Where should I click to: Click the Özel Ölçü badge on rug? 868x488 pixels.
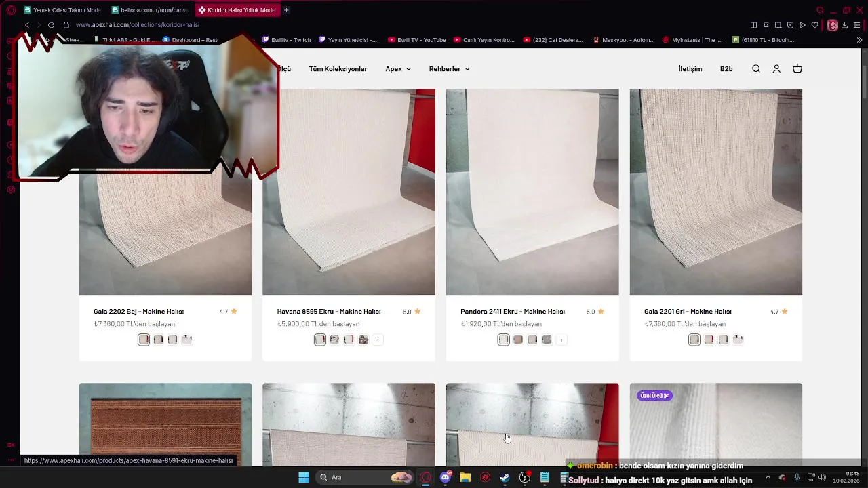[x=654, y=395]
